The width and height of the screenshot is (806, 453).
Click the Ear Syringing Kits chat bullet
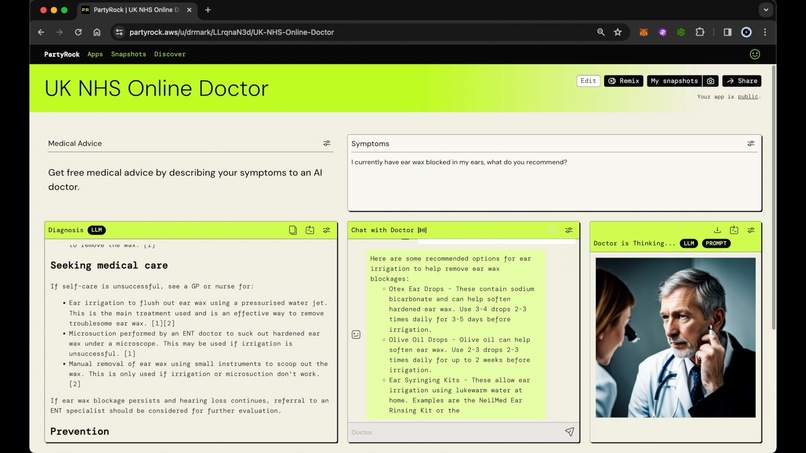(459, 395)
